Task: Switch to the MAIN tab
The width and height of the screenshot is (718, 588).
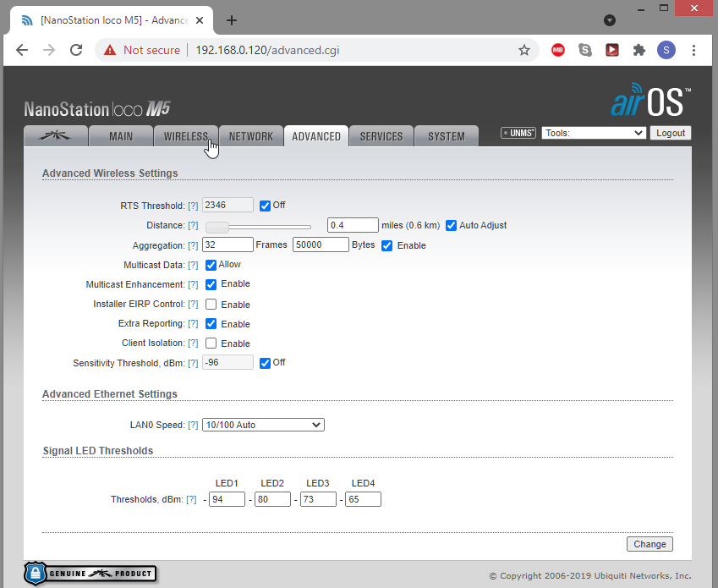Action: pyautogui.click(x=121, y=136)
